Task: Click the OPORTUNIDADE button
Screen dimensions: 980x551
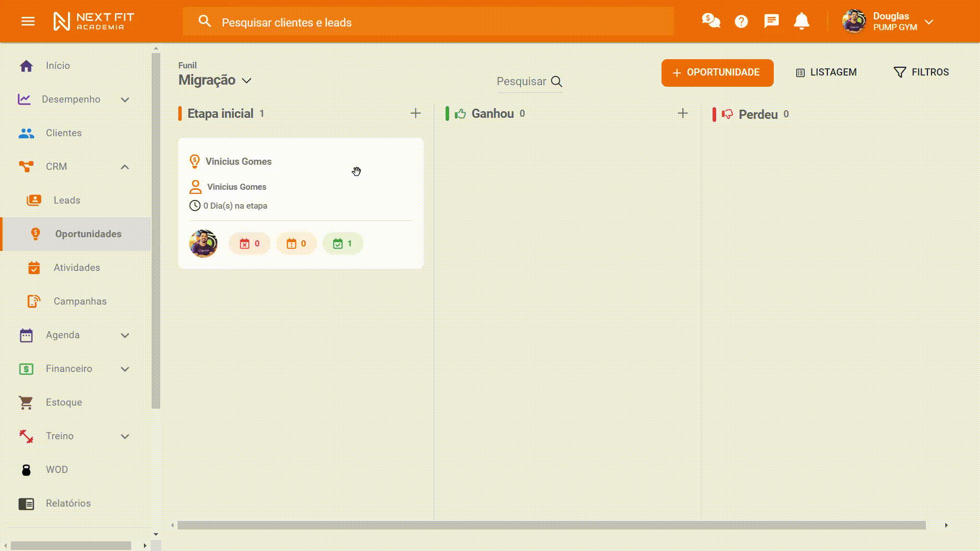Action: tap(717, 72)
